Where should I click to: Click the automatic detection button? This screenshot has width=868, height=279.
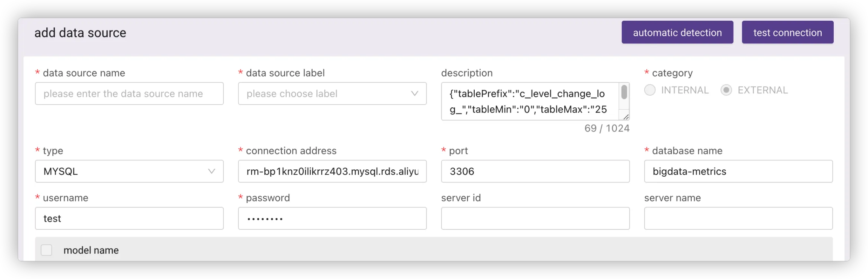[677, 32]
